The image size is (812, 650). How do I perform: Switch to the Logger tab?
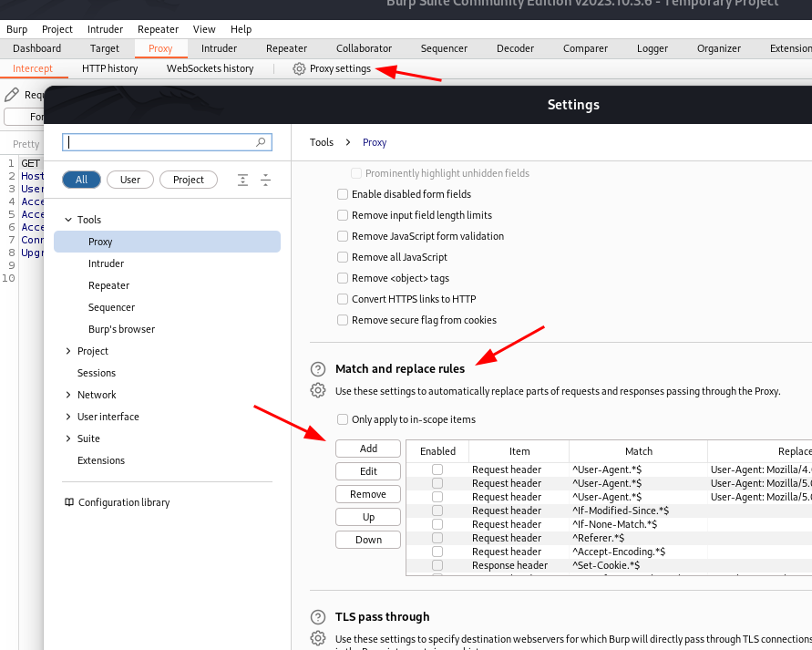tap(653, 48)
